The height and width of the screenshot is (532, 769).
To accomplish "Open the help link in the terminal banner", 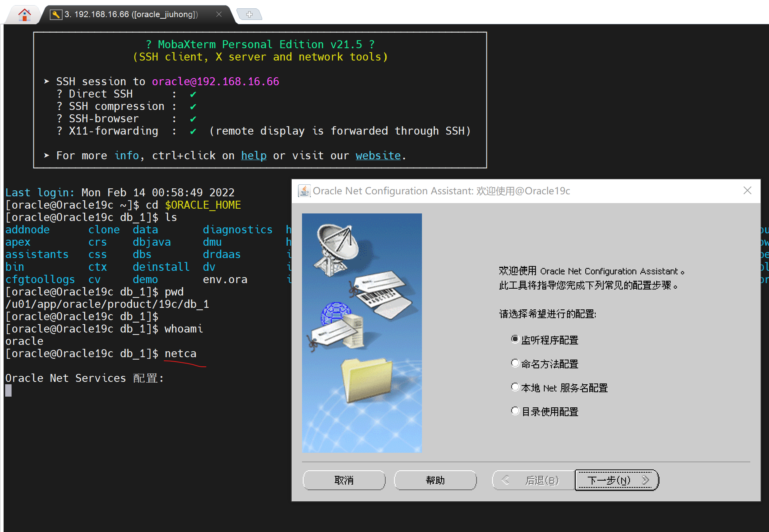I will click(x=253, y=155).
